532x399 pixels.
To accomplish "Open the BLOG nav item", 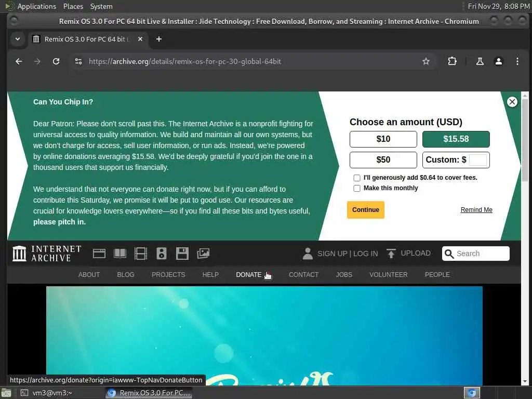I will 126,275.
